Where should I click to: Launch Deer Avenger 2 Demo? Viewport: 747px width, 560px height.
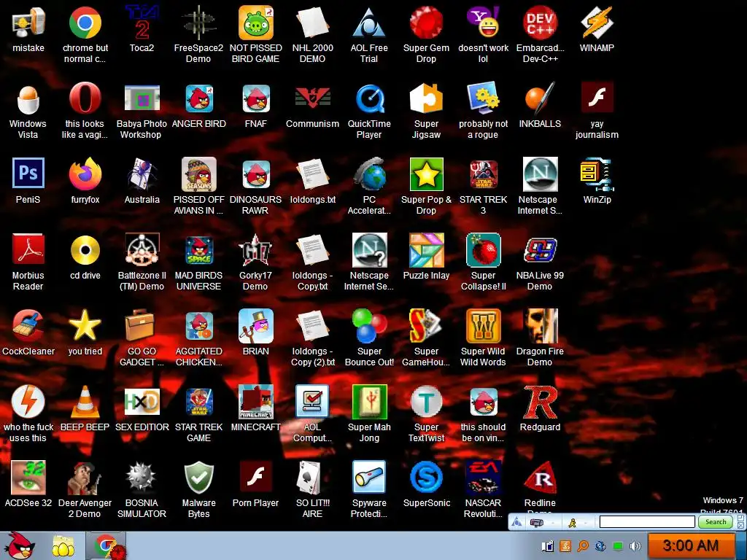[x=85, y=477]
